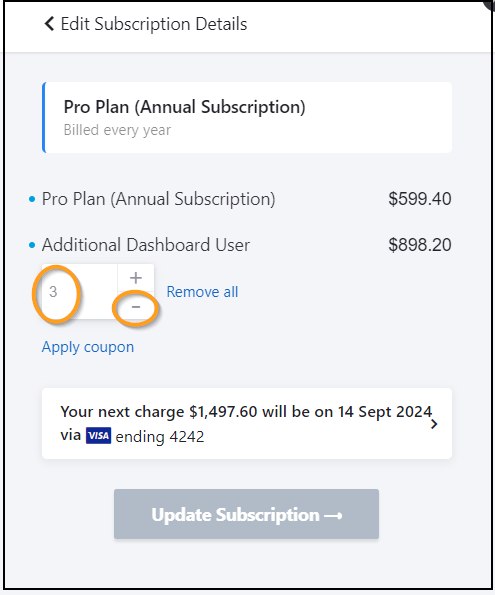This screenshot has height=595, width=495.
Task: Remove all additional dashboard users
Action: pyautogui.click(x=202, y=292)
